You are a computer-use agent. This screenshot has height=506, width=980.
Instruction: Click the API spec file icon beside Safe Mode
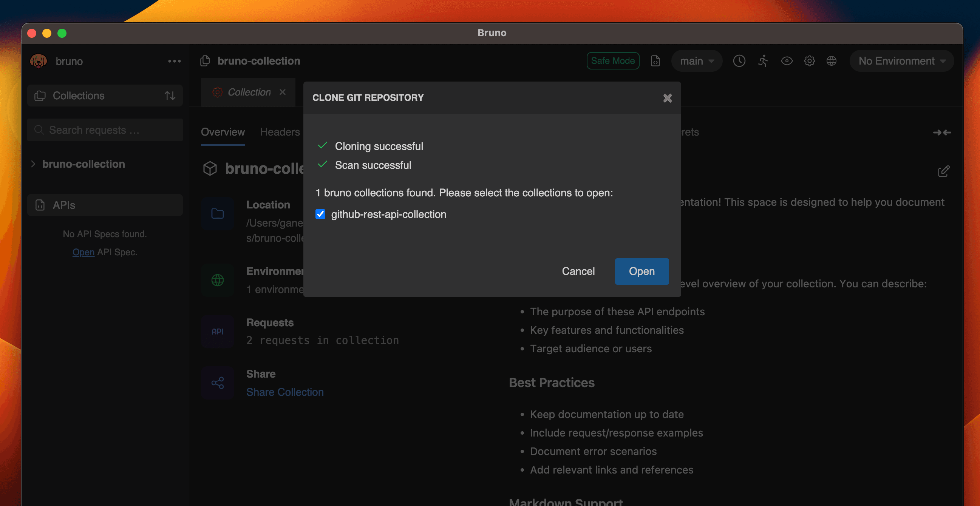click(x=655, y=61)
